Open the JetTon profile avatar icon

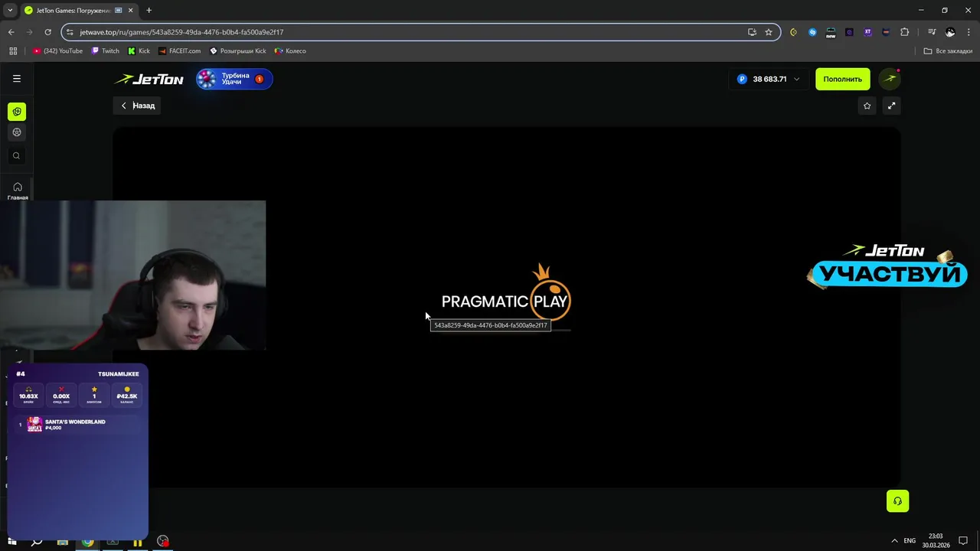click(889, 79)
